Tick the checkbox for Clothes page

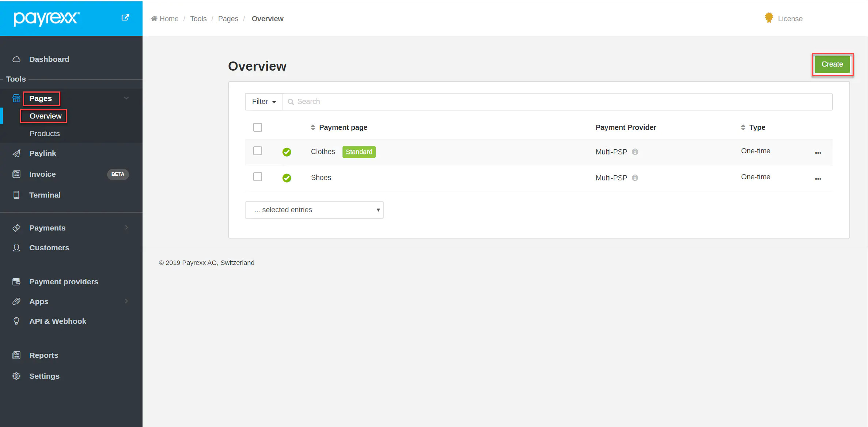[258, 151]
